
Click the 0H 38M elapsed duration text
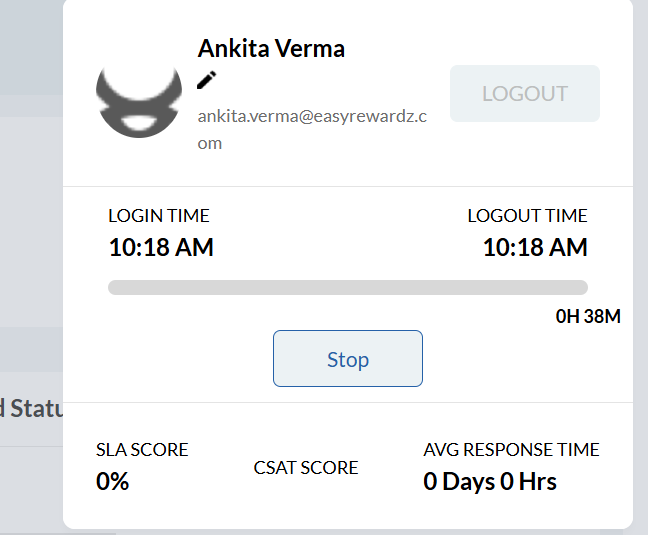click(x=588, y=317)
